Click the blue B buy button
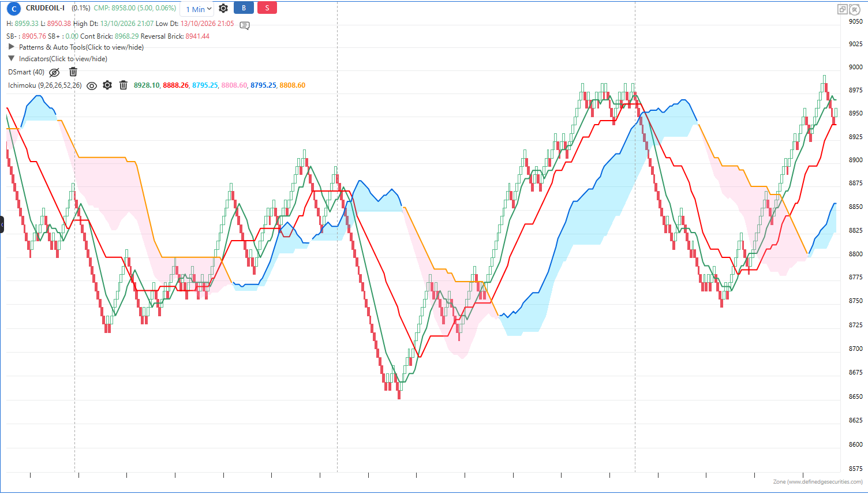The height and width of the screenshot is (494, 868). tap(244, 8)
